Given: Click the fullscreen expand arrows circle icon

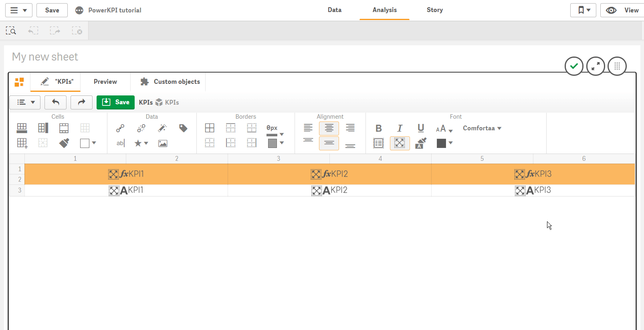Looking at the screenshot, I should [x=596, y=66].
